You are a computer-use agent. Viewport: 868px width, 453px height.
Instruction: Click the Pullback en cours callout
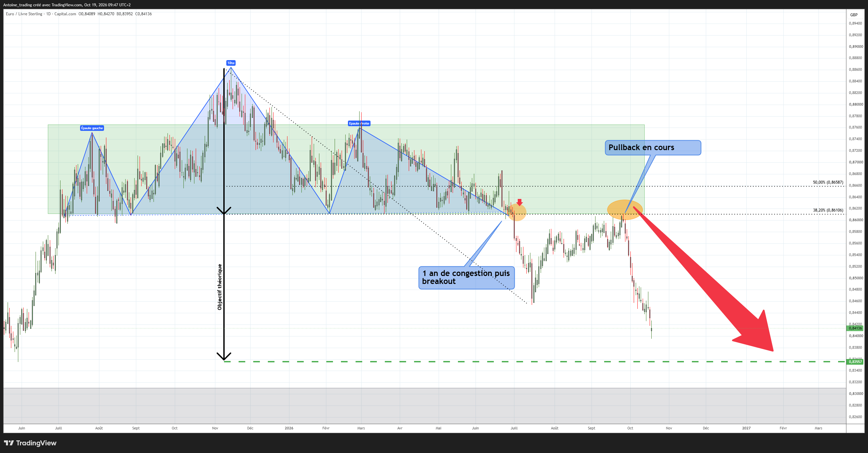[x=653, y=147]
